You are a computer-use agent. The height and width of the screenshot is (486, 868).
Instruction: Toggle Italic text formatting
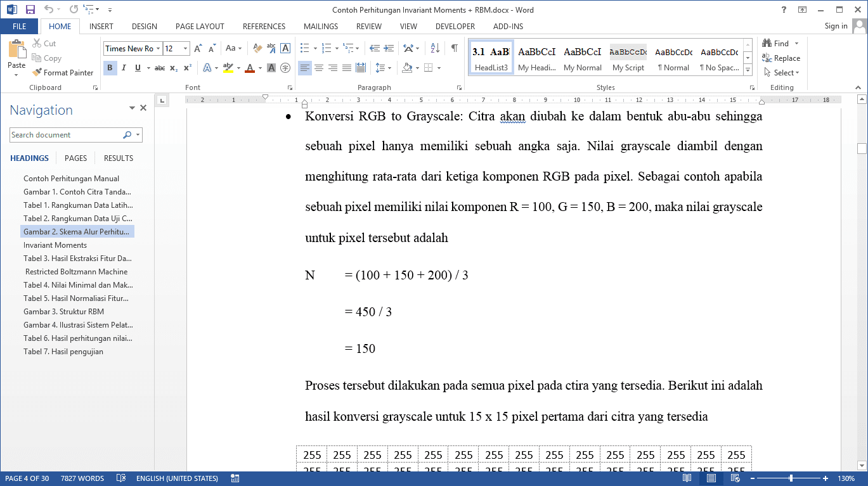124,68
